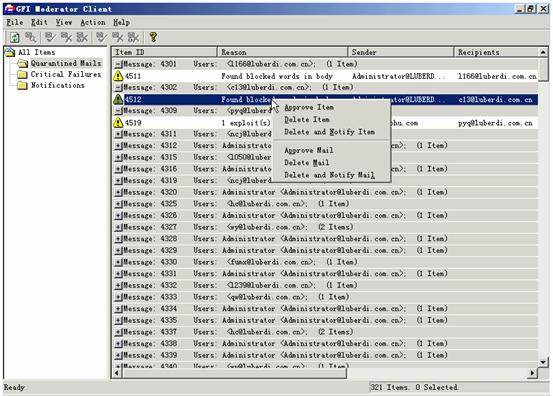Click the yellow question mark help icon
553x396 pixels.
pos(153,37)
